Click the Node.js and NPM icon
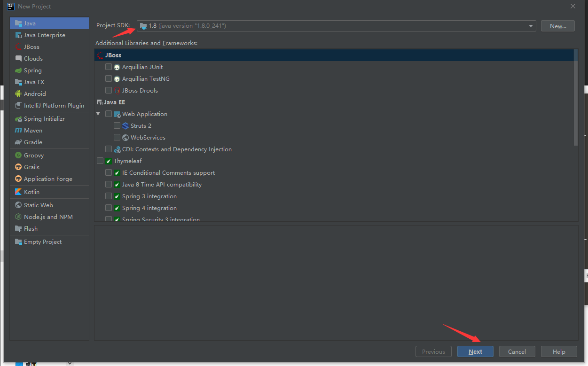The image size is (588, 366). 18,217
